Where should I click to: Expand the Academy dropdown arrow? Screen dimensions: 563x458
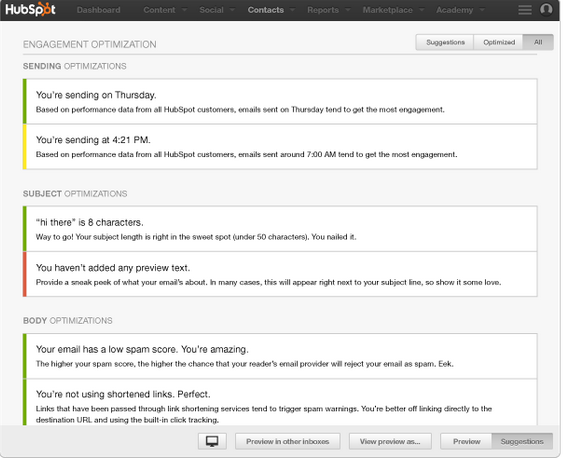point(482,10)
